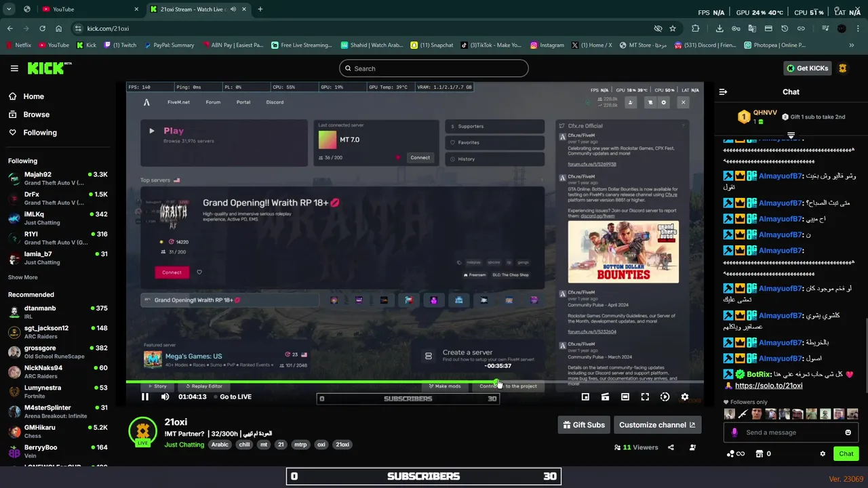Bookmark this page with the star icon

pyautogui.click(x=673, y=28)
